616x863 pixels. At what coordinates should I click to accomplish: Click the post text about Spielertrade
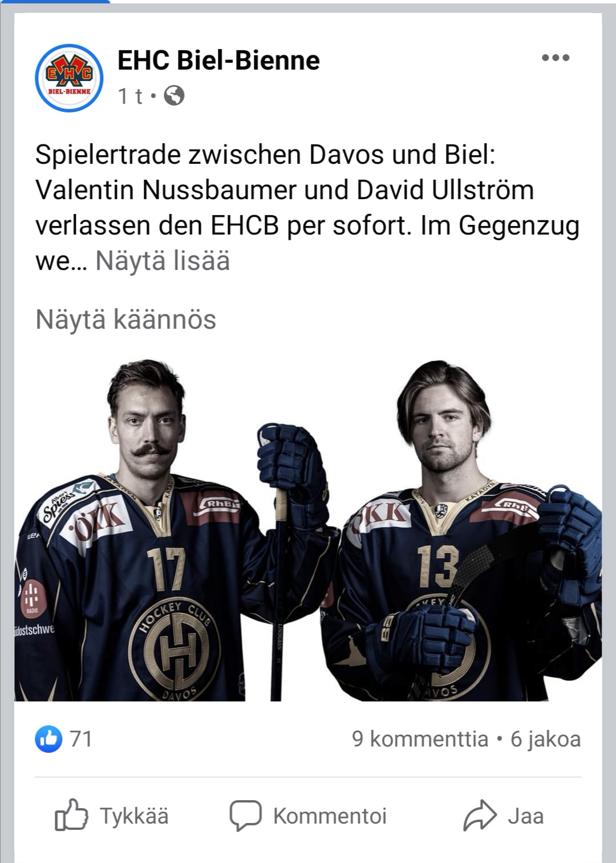307,208
